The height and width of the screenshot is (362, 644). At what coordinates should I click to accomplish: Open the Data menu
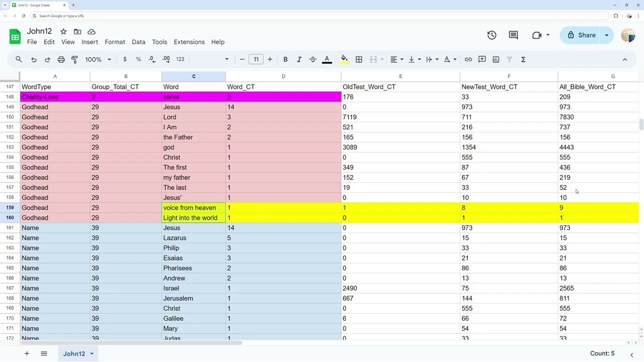(138, 42)
